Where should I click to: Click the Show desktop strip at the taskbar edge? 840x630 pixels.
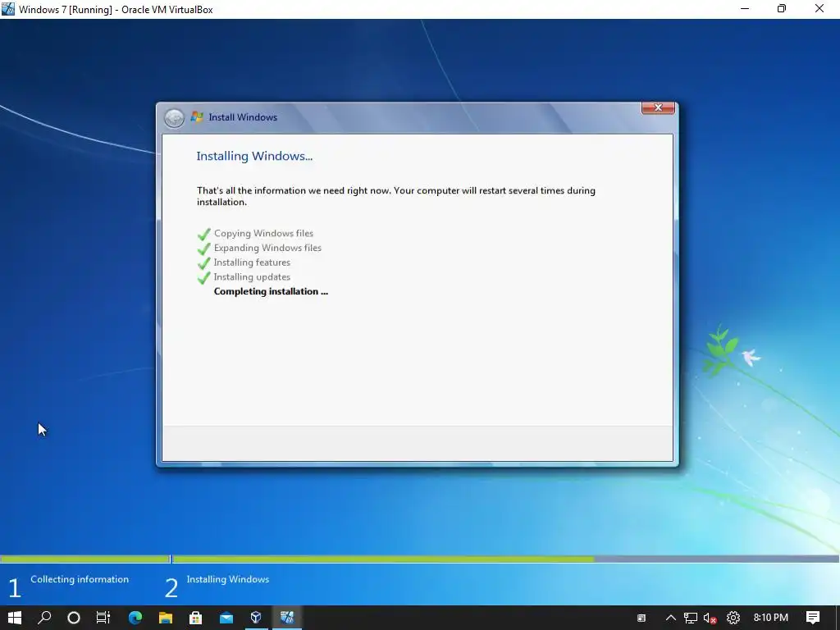pos(838,618)
